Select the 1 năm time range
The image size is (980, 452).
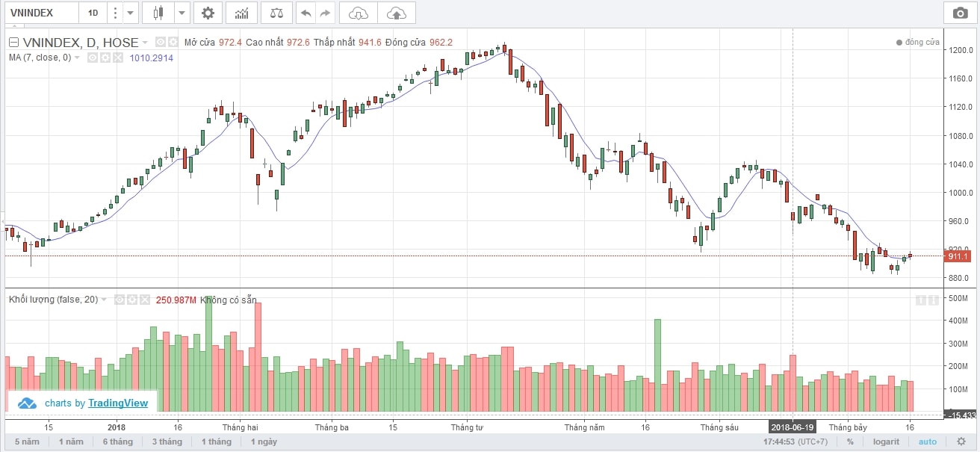[x=71, y=442]
